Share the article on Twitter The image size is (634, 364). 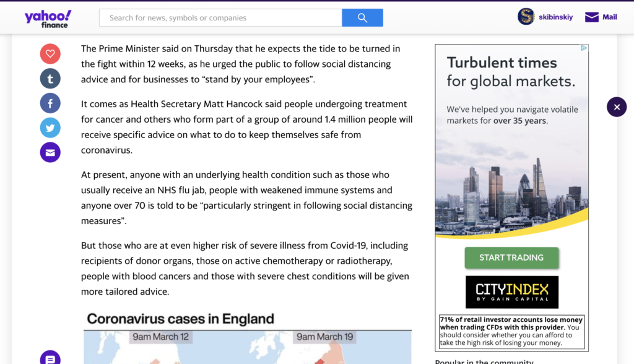tap(50, 128)
